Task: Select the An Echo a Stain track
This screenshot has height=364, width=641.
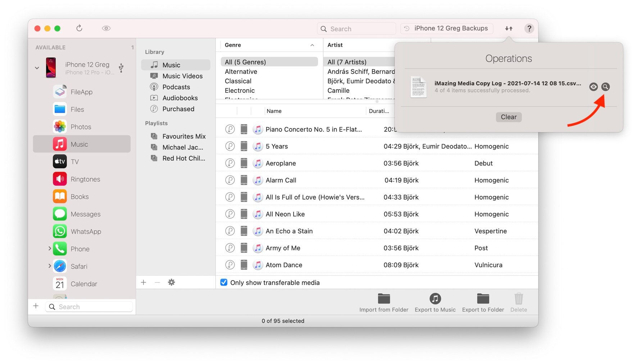Action: [377, 231]
